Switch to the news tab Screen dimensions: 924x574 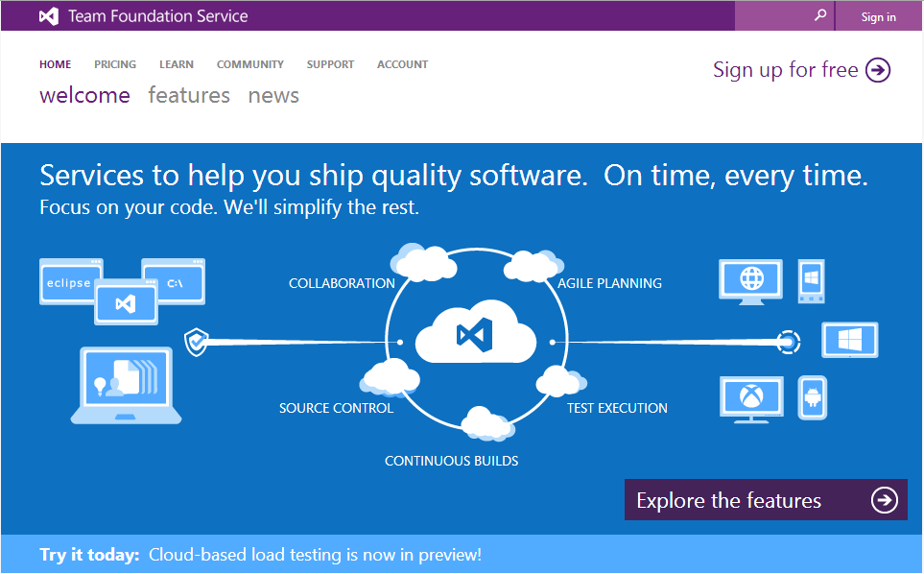tap(273, 95)
